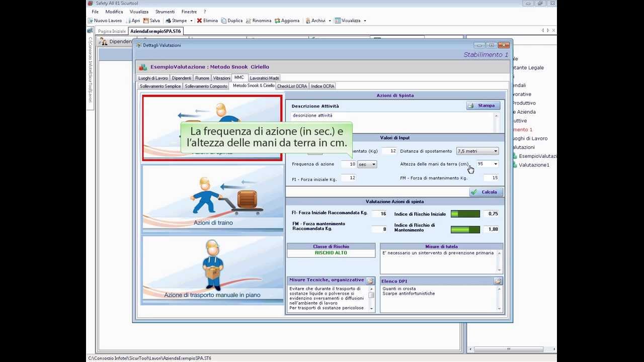Select the Metodo Snook & Ciriello sub-tab
The height and width of the screenshot is (362, 644).
pyautogui.click(x=254, y=85)
